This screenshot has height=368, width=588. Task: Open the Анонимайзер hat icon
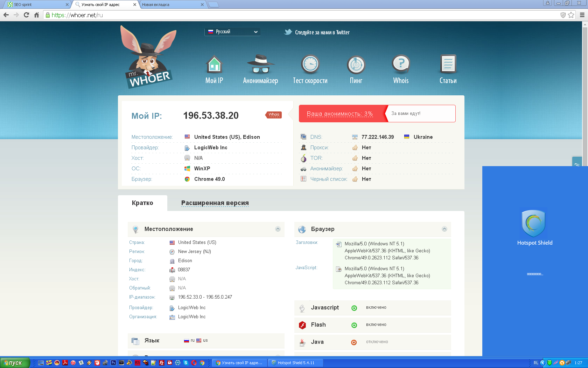(260, 64)
